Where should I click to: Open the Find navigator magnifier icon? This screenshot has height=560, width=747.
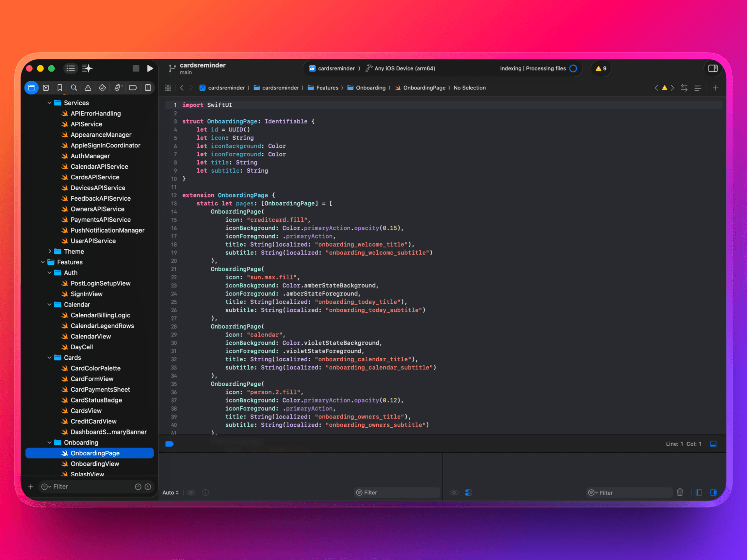74,88
